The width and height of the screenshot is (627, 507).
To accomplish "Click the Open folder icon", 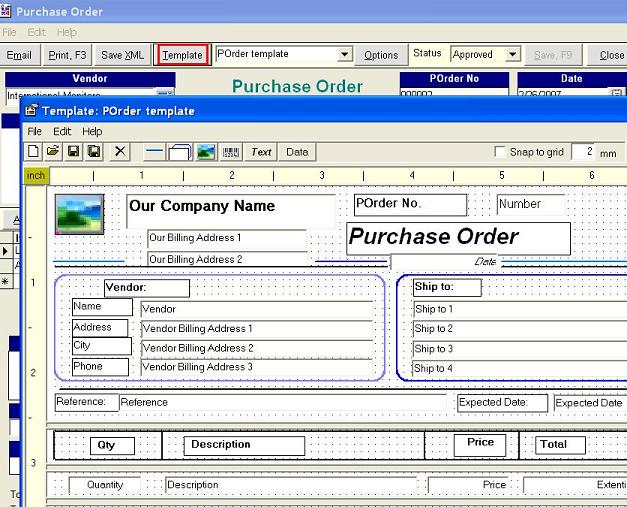I will pyautogui.click(x=53, y=152).
